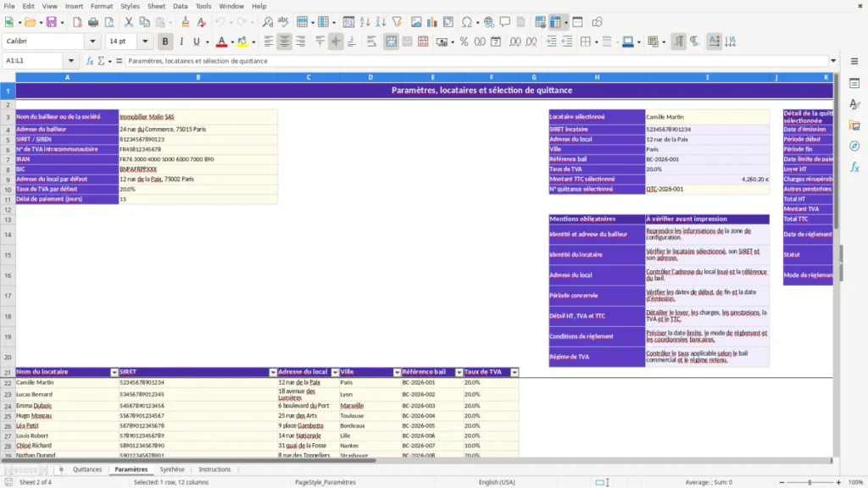
Task: Click the Sort descending icon
Action: [x=381, y=22]
